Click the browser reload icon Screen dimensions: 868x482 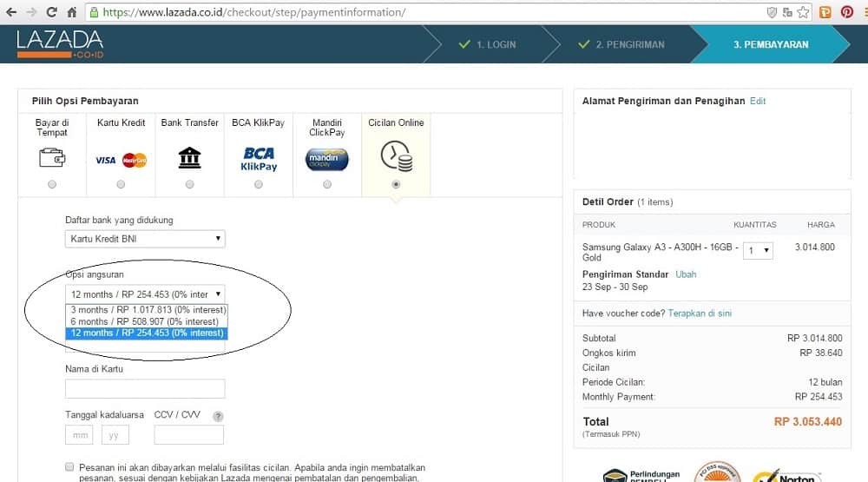click(52, 12)
